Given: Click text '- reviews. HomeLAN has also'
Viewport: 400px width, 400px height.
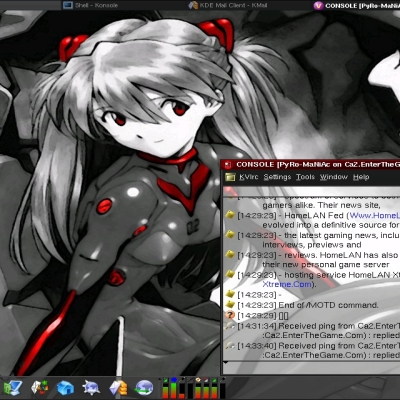Looking at the screenshot, I should coord(338,255).
